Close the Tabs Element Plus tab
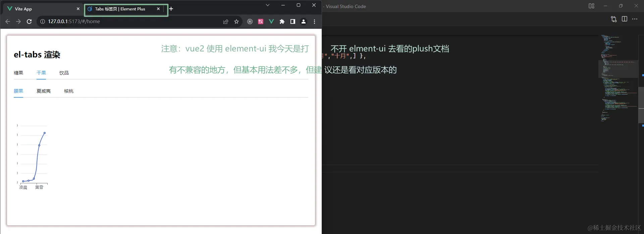 pos(158,9)
